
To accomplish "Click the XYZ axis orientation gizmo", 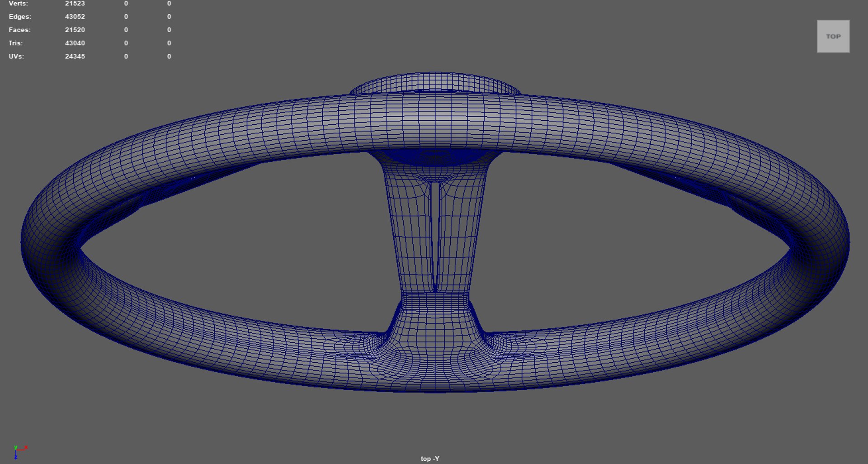I will [20, 452].
